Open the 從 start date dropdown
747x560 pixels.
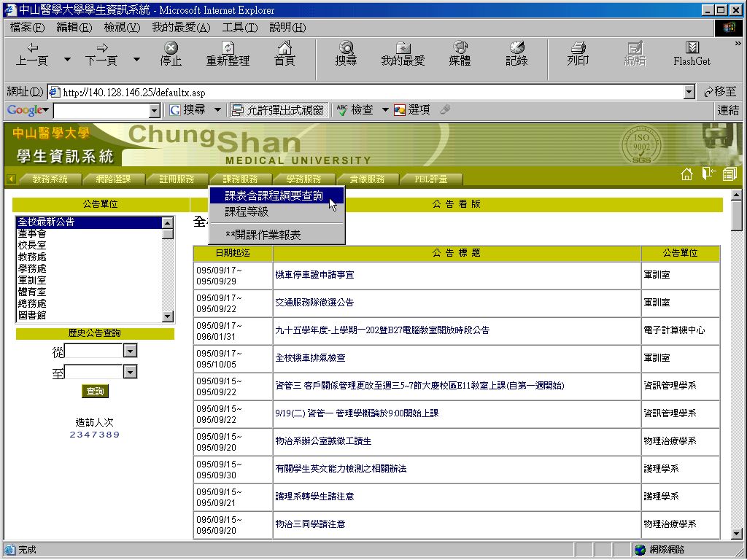click(x=130, y=351)
